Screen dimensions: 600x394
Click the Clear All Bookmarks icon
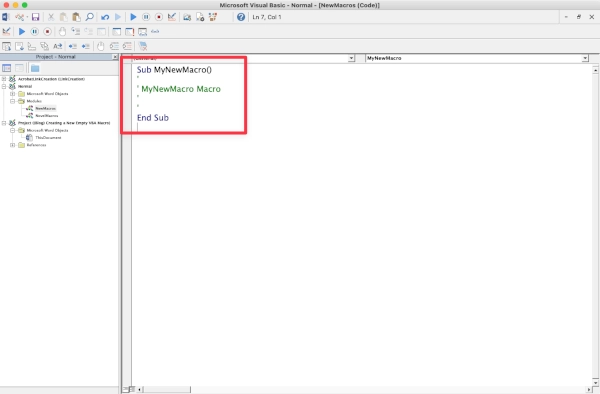click(143, 47)
